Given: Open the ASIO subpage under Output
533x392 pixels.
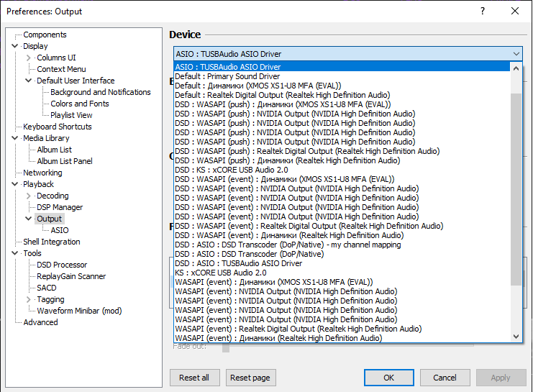Looking at the screenshot, I should pos(60,230).
